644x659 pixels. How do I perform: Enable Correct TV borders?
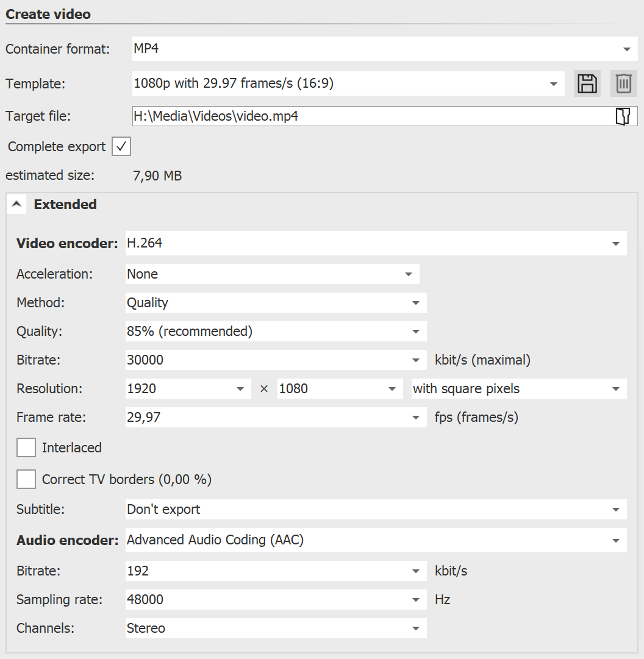(26, 479)
